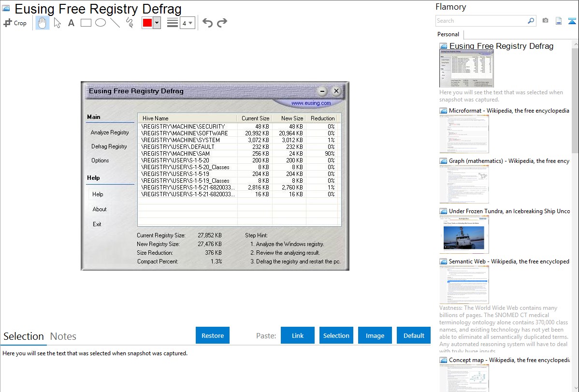Click the Flamory search field
Image resolution: width=579 pixels, height=392 pixels.
pyautogui.click(x=481, y=21)
